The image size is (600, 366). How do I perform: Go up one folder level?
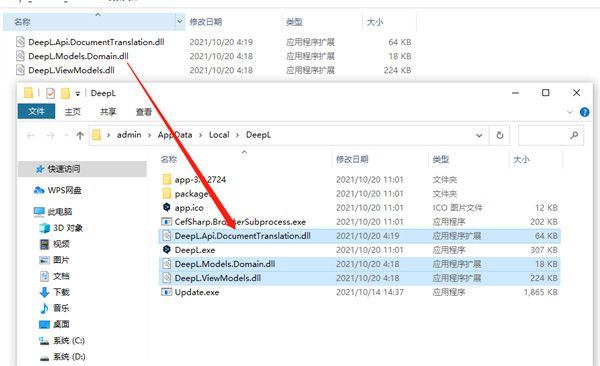coord(80,136)
